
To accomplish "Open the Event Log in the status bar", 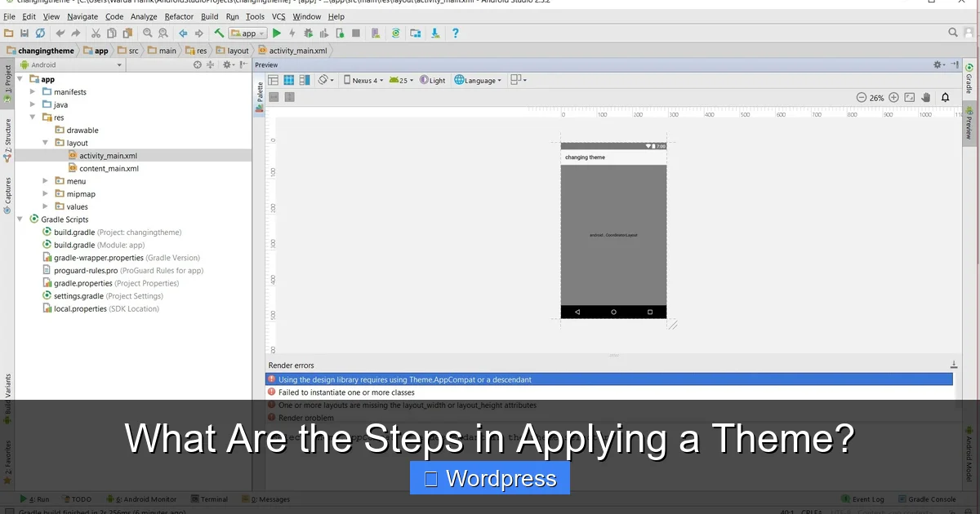I will tap(863, 498).
